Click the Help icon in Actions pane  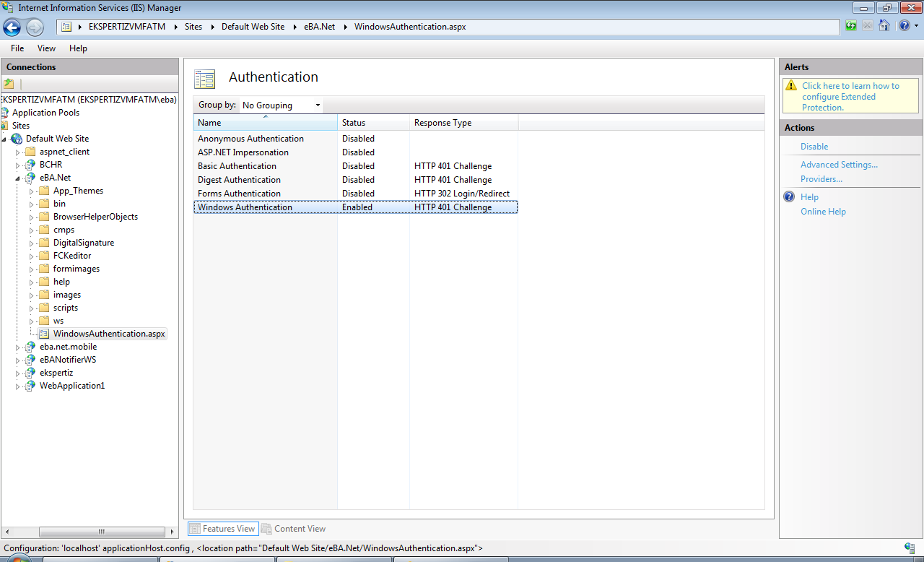tap(789, 196)
